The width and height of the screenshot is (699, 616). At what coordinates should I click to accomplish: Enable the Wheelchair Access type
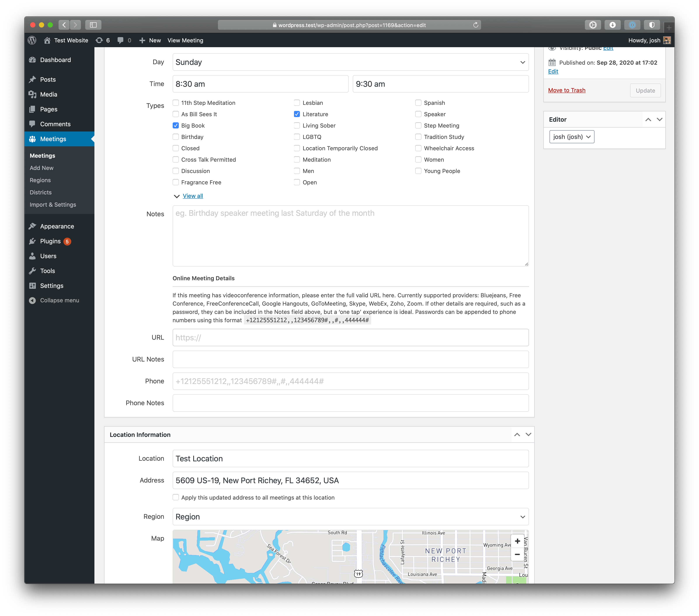point(418,148)
